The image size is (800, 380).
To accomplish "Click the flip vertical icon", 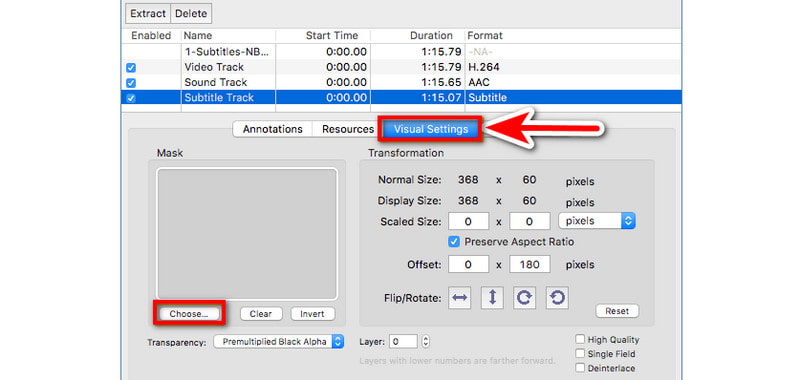I will click(492, 298).
